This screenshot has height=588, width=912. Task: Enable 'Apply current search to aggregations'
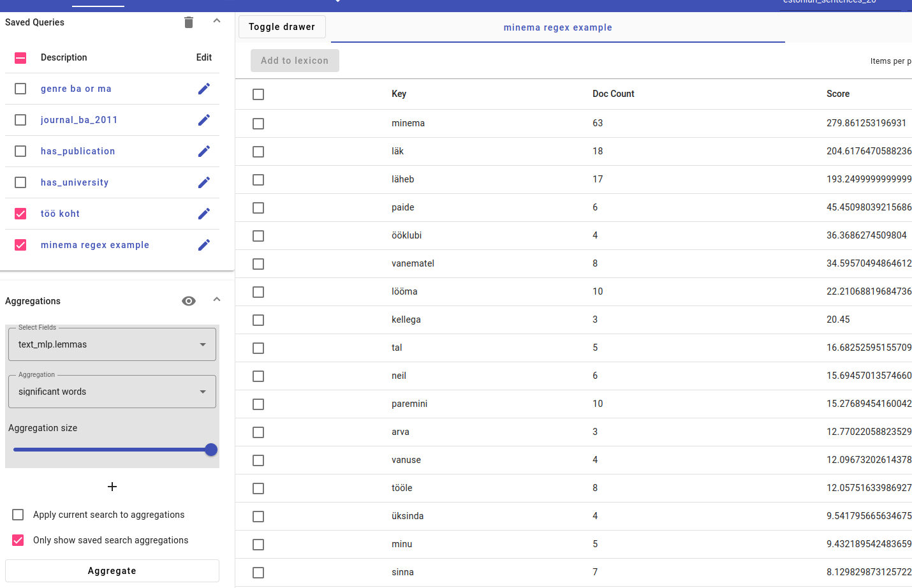click(18, 515)
